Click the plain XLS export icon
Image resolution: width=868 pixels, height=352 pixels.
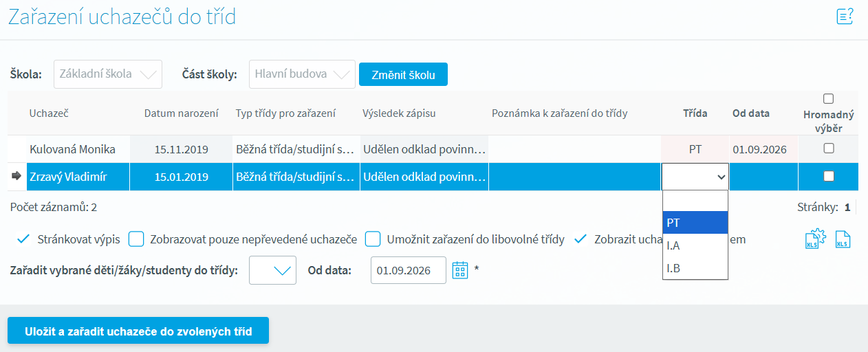[x=843, y=239]
